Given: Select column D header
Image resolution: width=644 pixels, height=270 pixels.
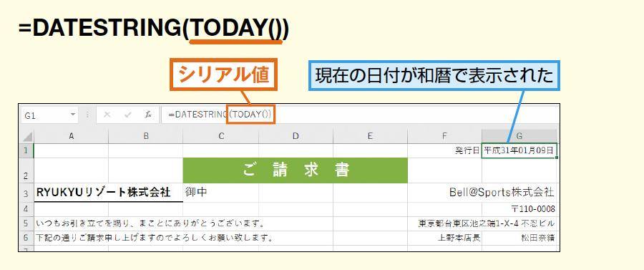Looking at the screenshot, I should (296, 137).
